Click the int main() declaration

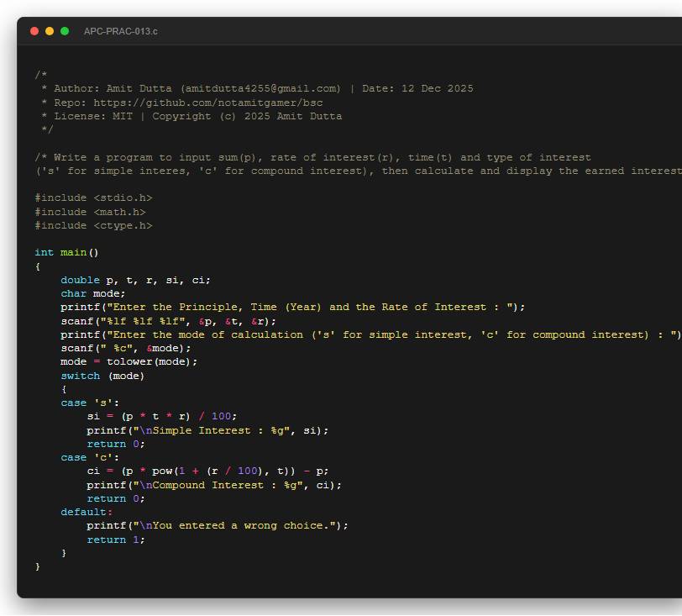tap(66, 252)
